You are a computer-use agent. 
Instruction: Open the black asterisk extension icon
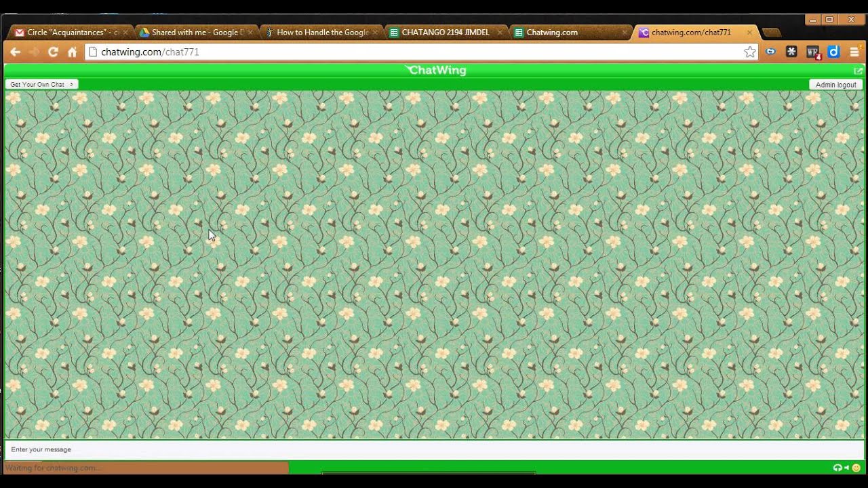tap(791, 52)
